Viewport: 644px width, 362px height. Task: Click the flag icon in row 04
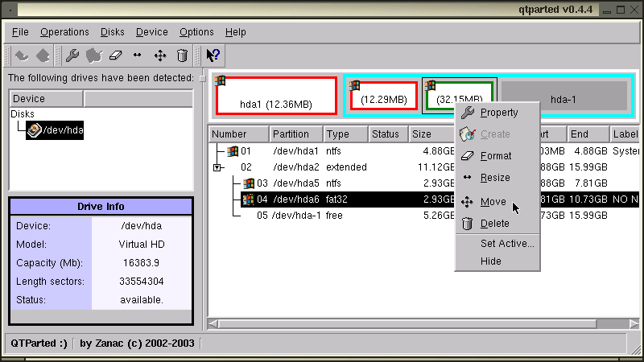[249, 199]
